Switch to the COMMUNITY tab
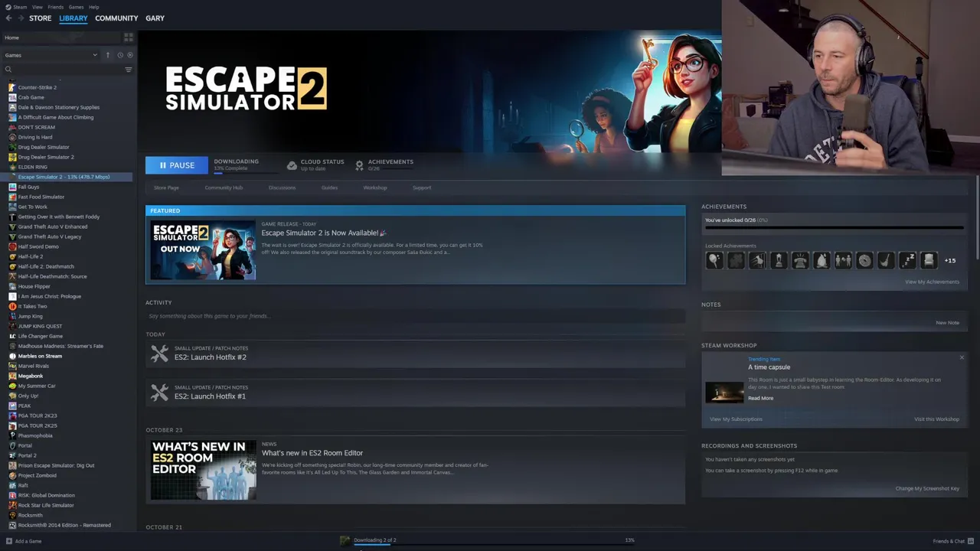The width and height of the screenshot is (980, 551). point(116,18)
